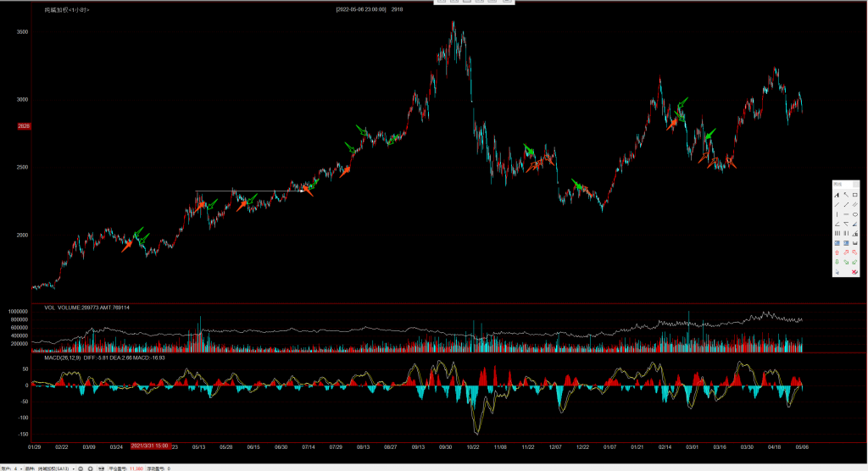Screen dimensions: 868x471
Task: Select the text annotation tool (A)
Action: 837,195
